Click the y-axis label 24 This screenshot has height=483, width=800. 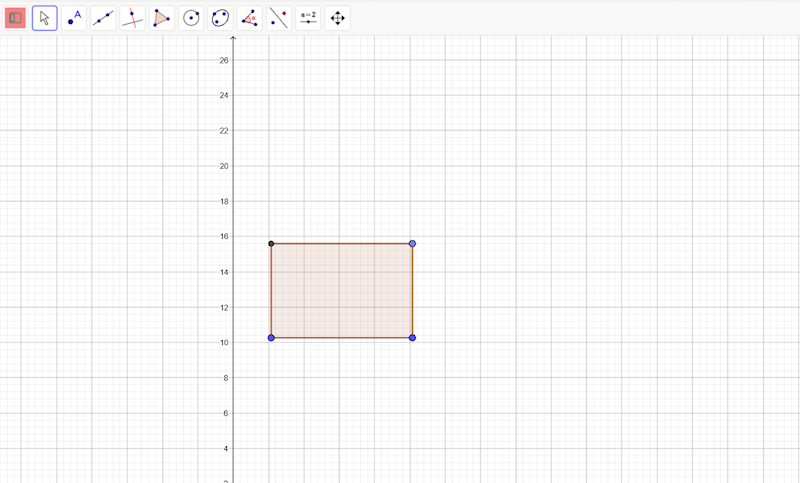point(224,95)
